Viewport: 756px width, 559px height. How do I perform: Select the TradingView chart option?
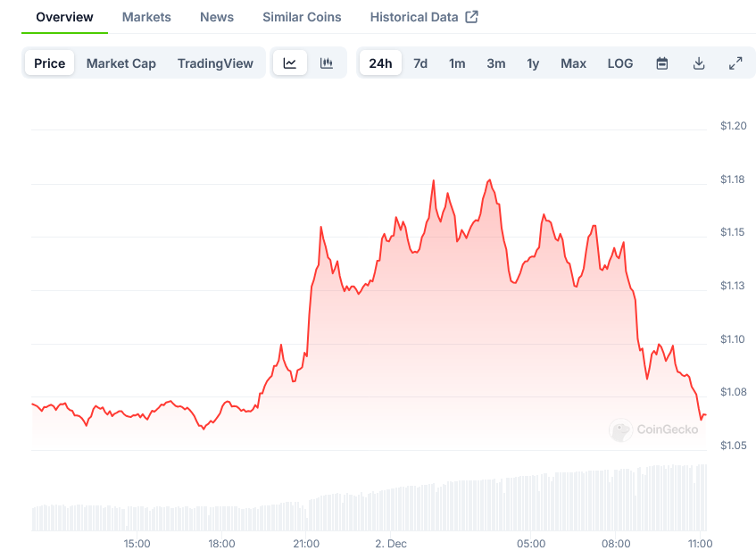click(215, 63)
